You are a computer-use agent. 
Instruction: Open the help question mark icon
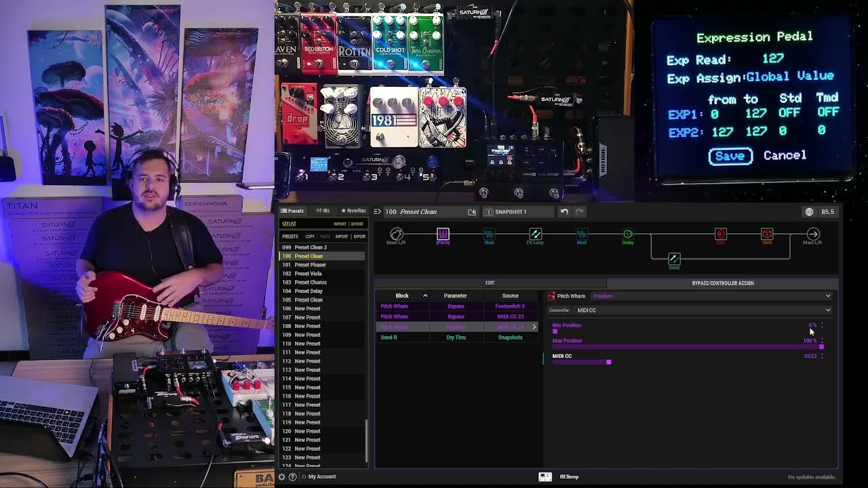tap(293, 476)
